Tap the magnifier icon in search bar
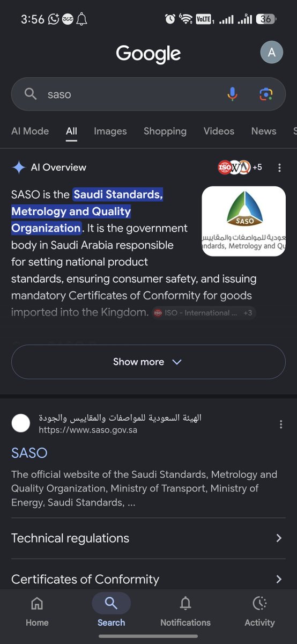 (x=31, y=94)
